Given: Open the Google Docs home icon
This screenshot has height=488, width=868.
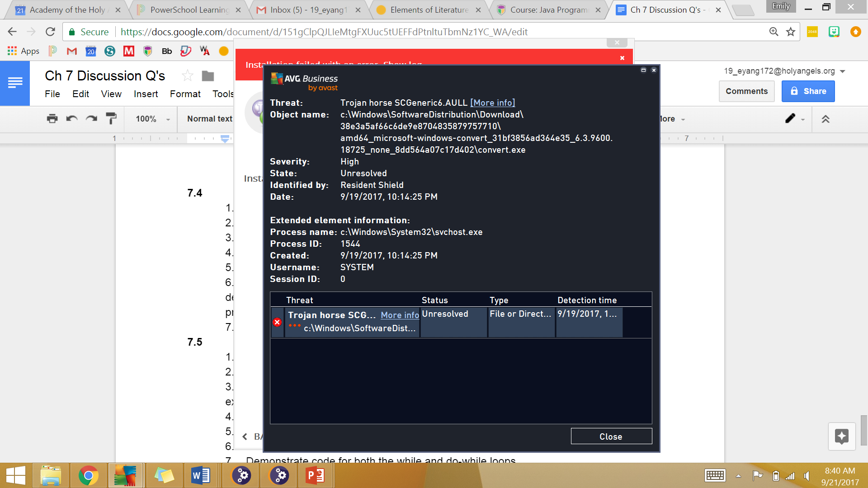Looking at the screenshot, I should coord(15,83).
